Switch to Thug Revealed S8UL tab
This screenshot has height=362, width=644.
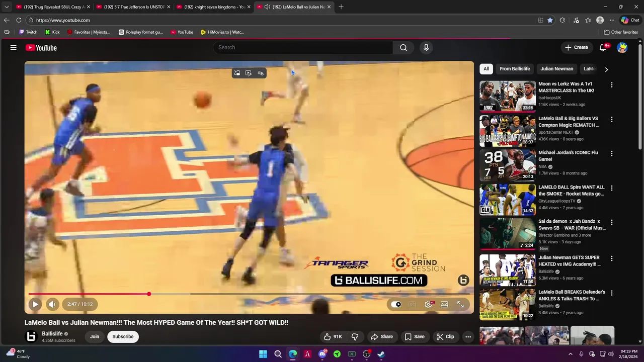pos(53,7)
